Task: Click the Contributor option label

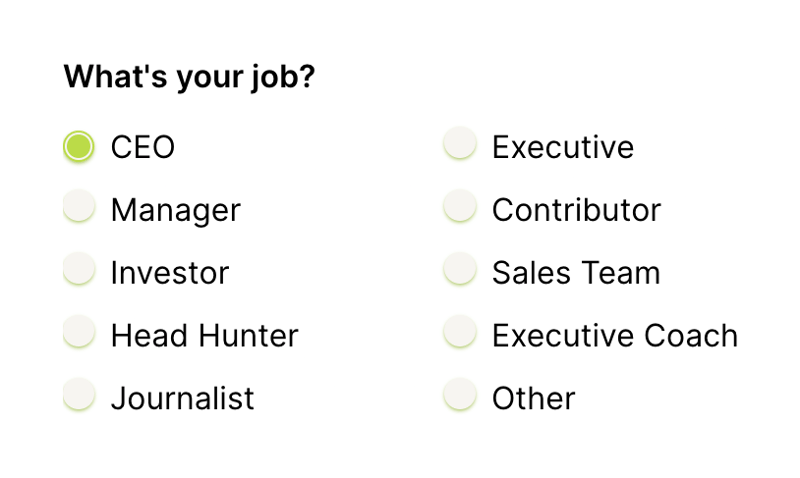Action: click(x=576, y=210)
